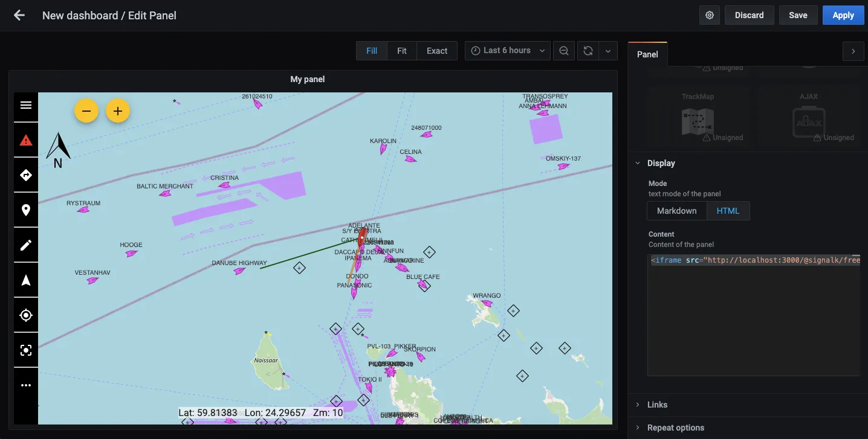868x439 pixels.
Task: Select the pencil draw tool
Action: point(26,245)
